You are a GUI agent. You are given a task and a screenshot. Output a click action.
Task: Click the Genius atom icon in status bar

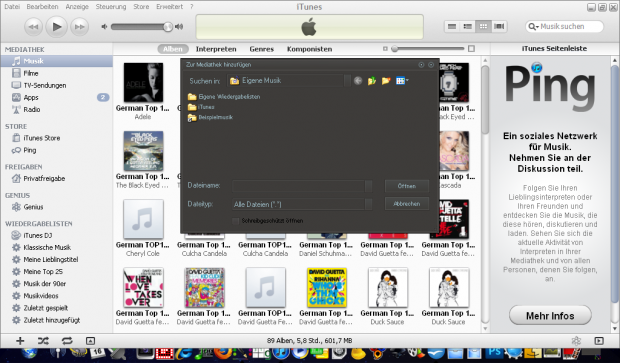click(x=576, y=341)
